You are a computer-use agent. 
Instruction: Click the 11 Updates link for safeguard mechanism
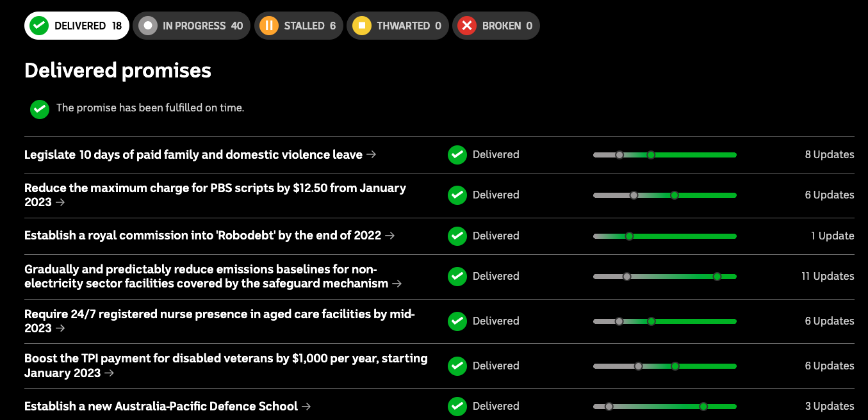[828, 276]
